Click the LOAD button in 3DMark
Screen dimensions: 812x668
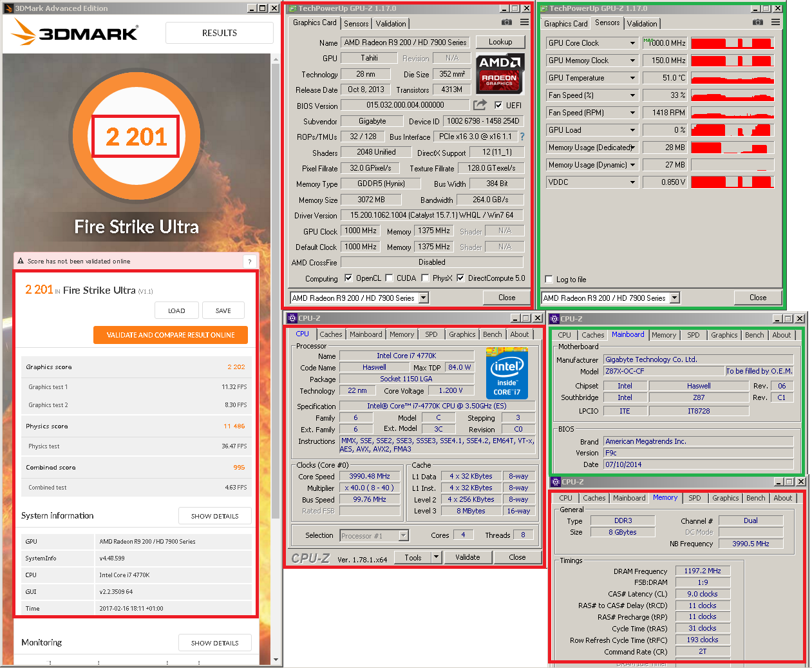176,310
